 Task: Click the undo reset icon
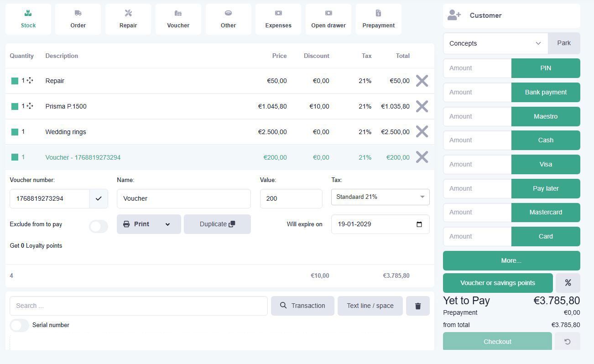click(568, 341)
